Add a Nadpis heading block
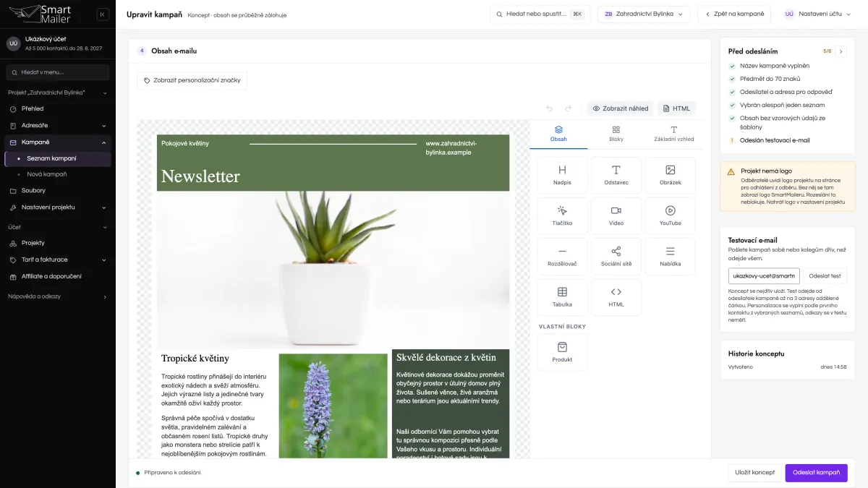The height and width of the screenshot is (488, 868). [562, 175]
